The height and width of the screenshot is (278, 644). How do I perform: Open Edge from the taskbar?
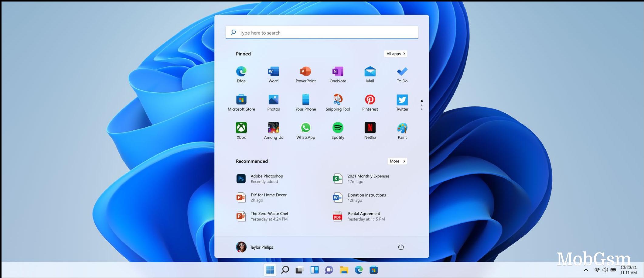[359, 270]
